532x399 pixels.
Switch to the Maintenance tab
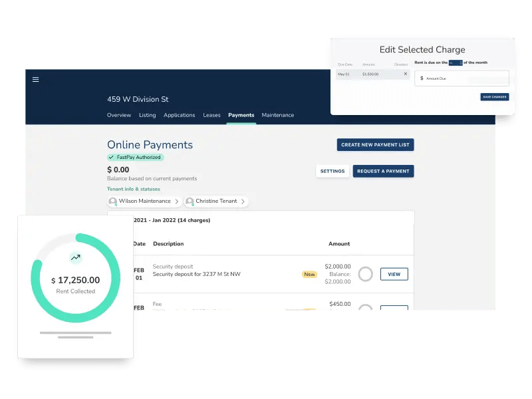[278, 114]
